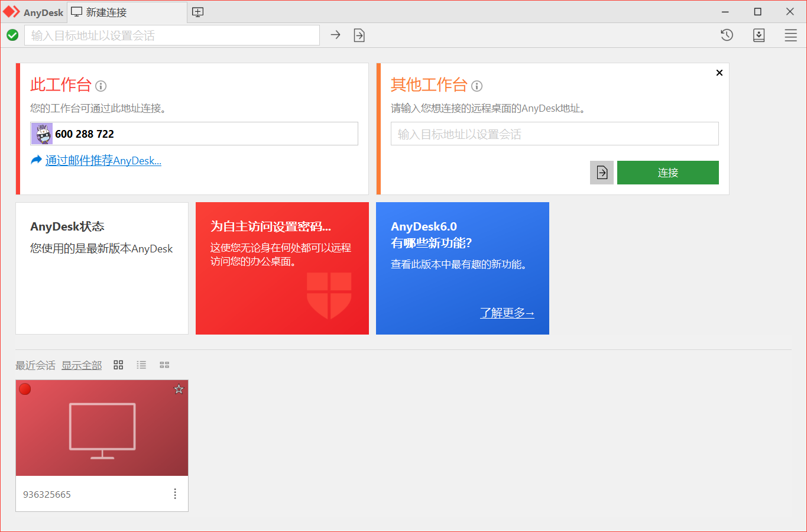807x532 pixels.
Task: Click the green 连接 button
Action: 668,173
